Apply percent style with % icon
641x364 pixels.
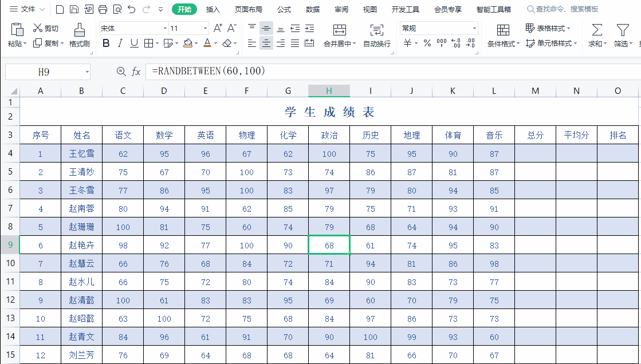[427, 43]
